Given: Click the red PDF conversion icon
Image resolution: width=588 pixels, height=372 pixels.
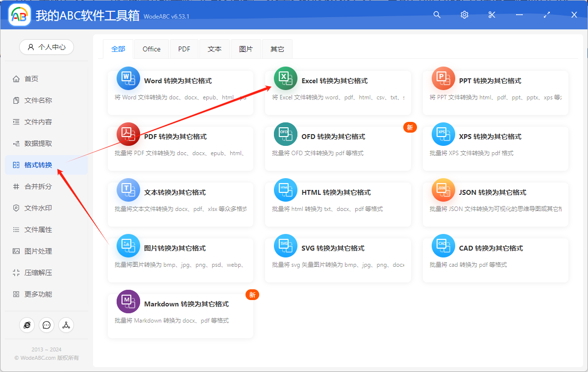Looking at the screenshot, I should [128, 134].
